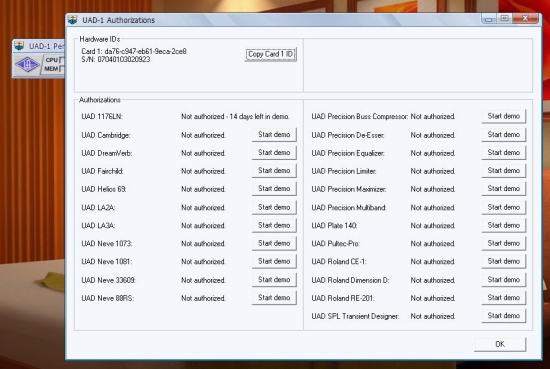Click the UAD SPL Transient Designer label
The image size is (550, 369).
(x=355, y=316)
